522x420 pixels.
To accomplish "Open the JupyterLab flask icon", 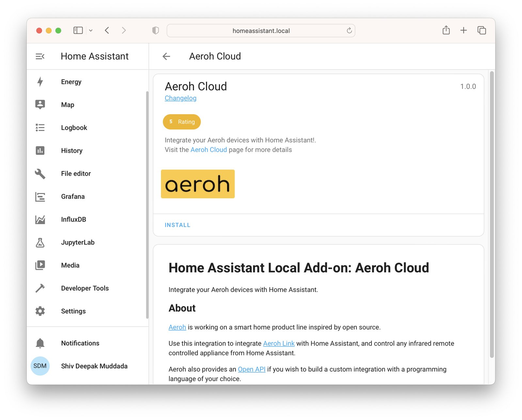I will click(40, 242).
